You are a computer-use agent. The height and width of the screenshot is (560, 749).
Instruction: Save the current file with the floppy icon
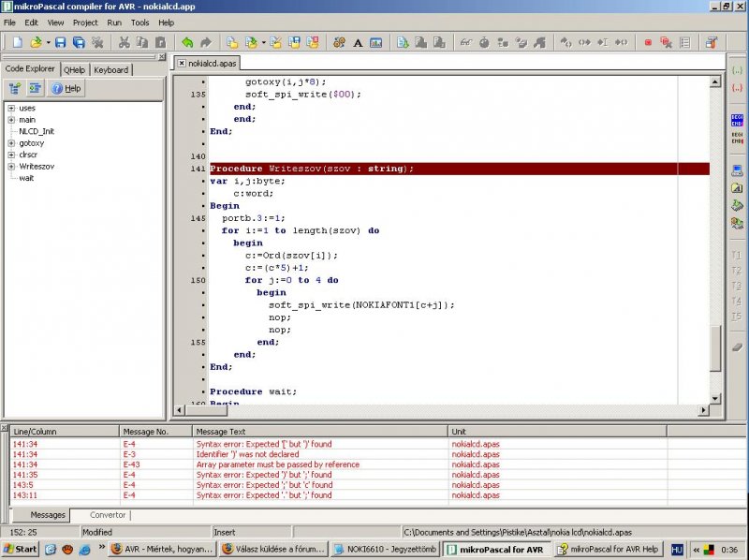pos(60,42)
